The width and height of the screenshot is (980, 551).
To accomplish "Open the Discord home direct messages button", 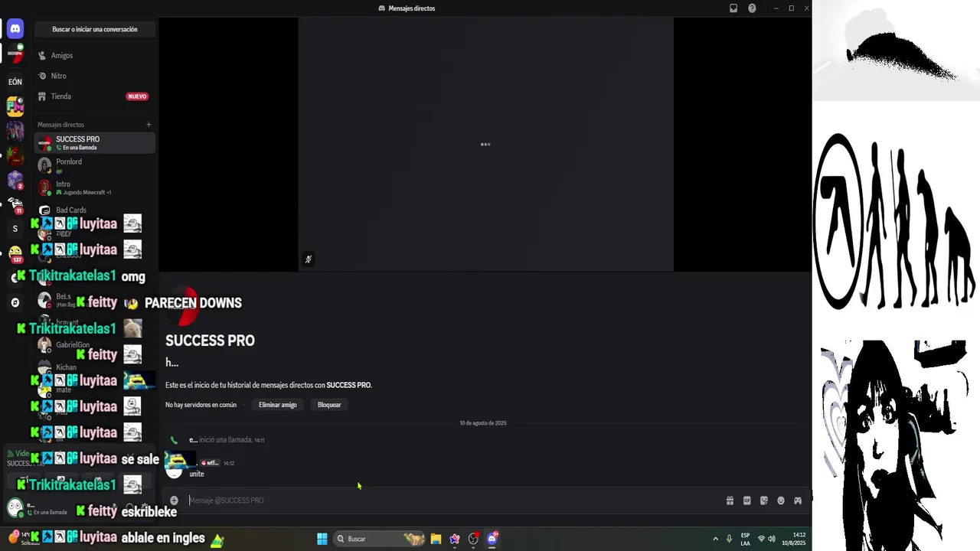I will 15,29.
